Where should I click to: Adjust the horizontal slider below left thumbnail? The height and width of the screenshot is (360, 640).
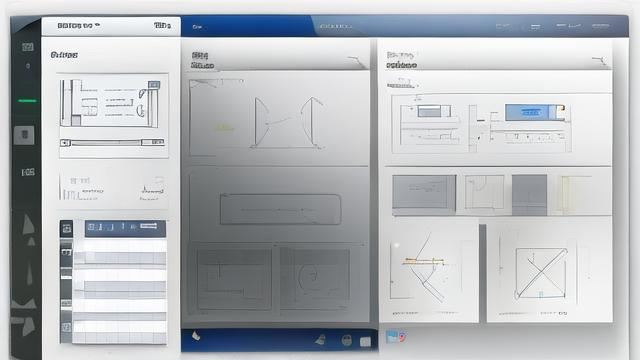coord(112,142)
